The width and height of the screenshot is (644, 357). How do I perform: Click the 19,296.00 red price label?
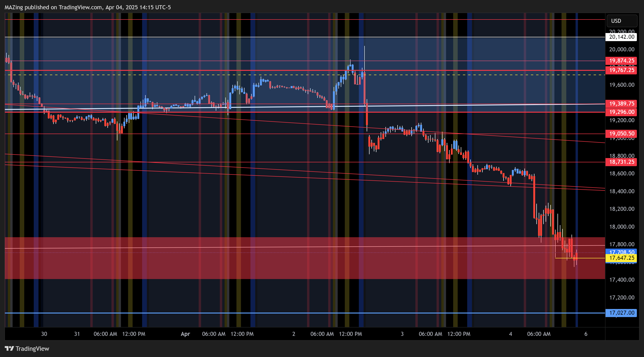[621, 112]
